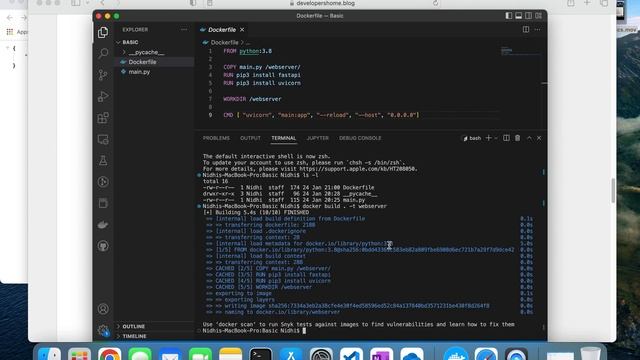Open Explorer Views and More Actions ellipsis
640x360 pixels.
click(184, 29)
